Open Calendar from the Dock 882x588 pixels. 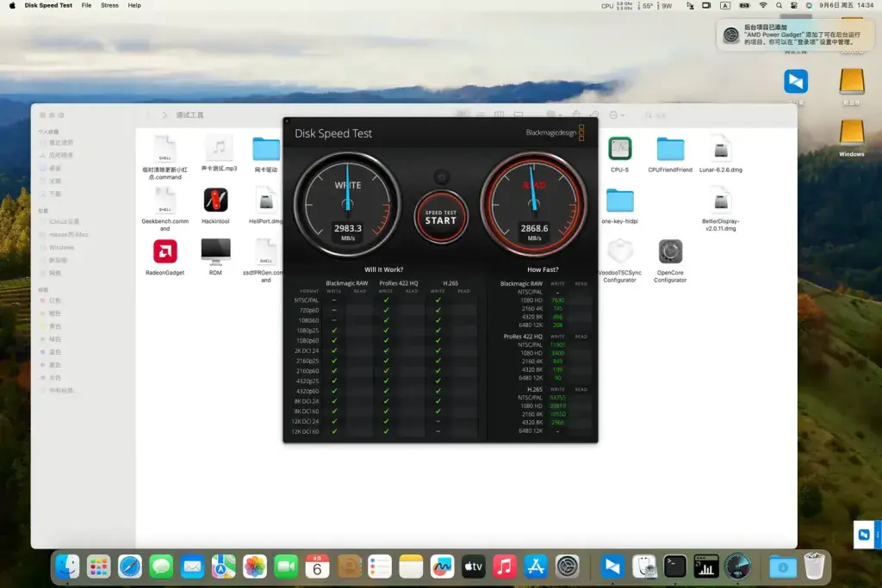click(317, 566)
